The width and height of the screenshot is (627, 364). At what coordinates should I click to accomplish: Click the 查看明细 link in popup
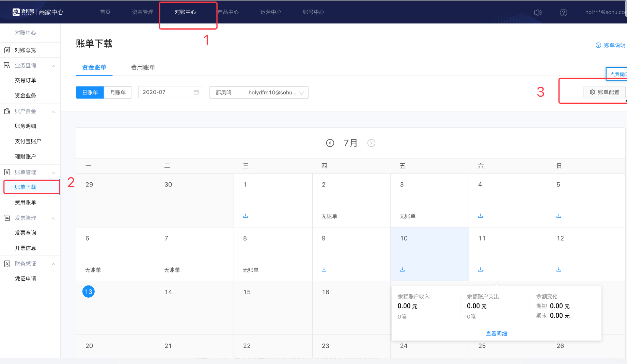click(496, 334)
